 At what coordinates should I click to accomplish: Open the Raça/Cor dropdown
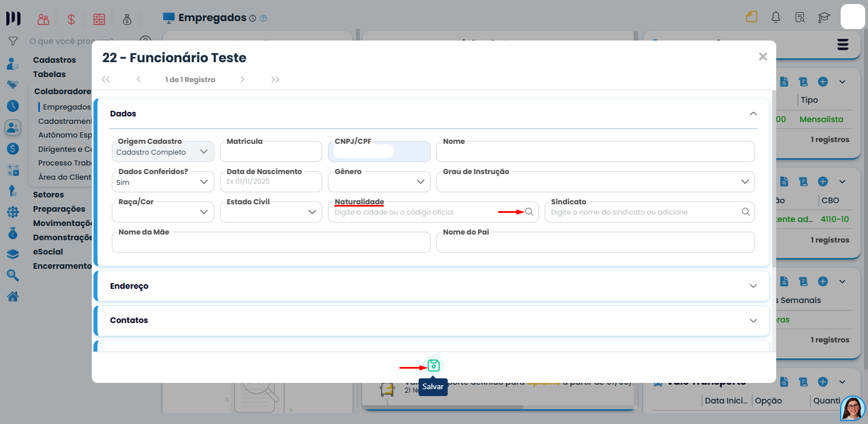pos(163,212)
